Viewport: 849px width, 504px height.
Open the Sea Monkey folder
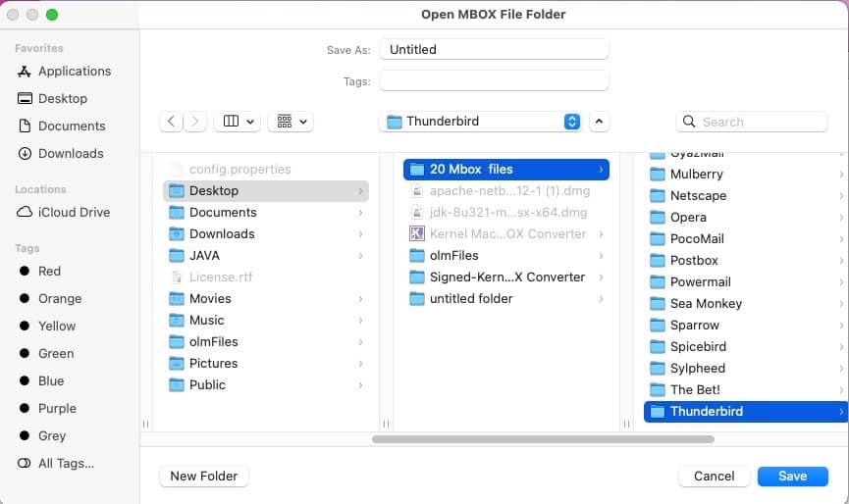click(x=746, y=303)
